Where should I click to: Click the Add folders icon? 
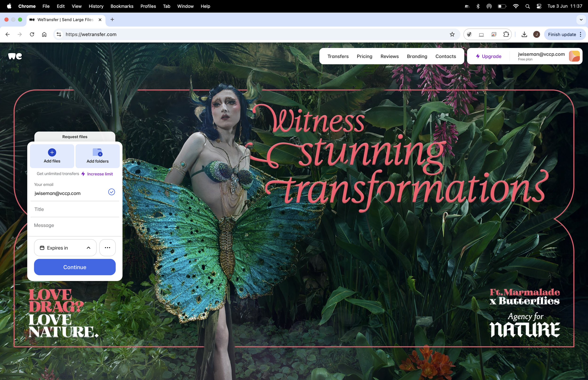[x=97, y=152]
